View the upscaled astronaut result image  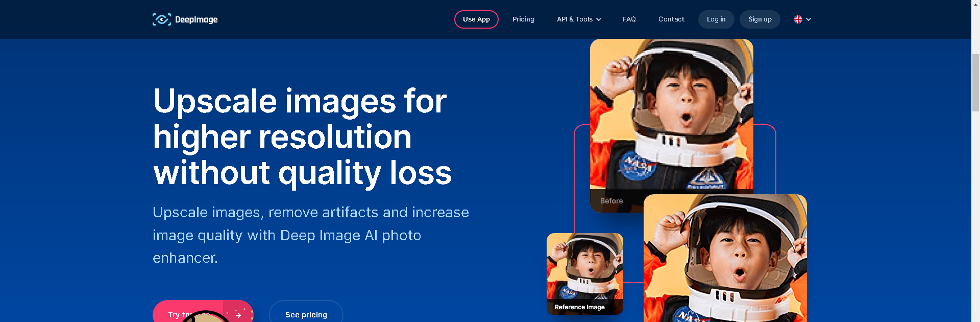[725, 258]
